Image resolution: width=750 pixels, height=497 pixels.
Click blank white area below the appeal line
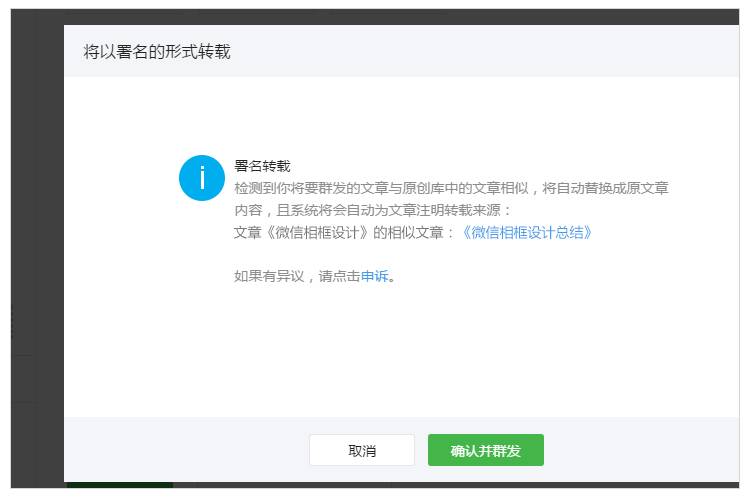[400, 350]
